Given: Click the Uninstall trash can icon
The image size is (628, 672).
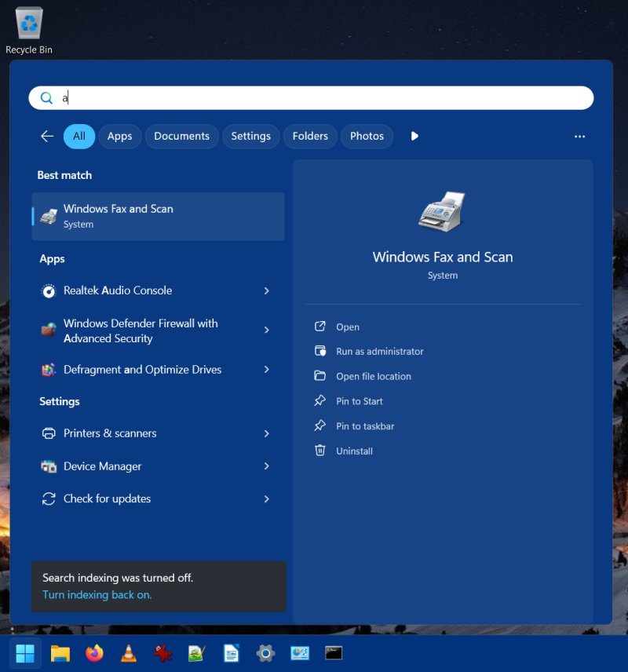Looking at the screenshot, I should (x=320, y=451).
